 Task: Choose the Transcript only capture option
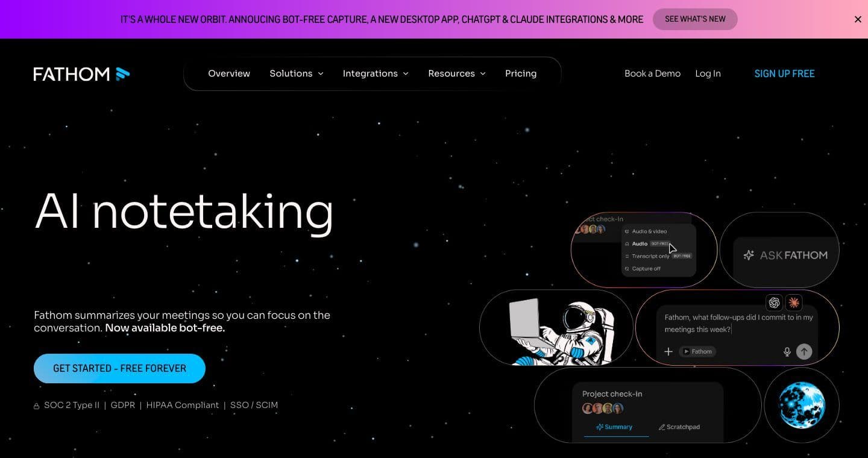[x=658, y=256]
